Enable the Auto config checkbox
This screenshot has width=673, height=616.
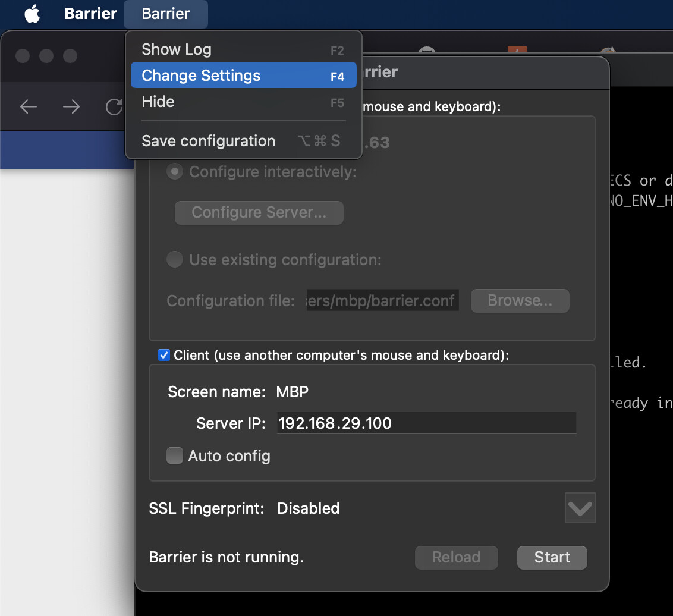tap(174, 455)
